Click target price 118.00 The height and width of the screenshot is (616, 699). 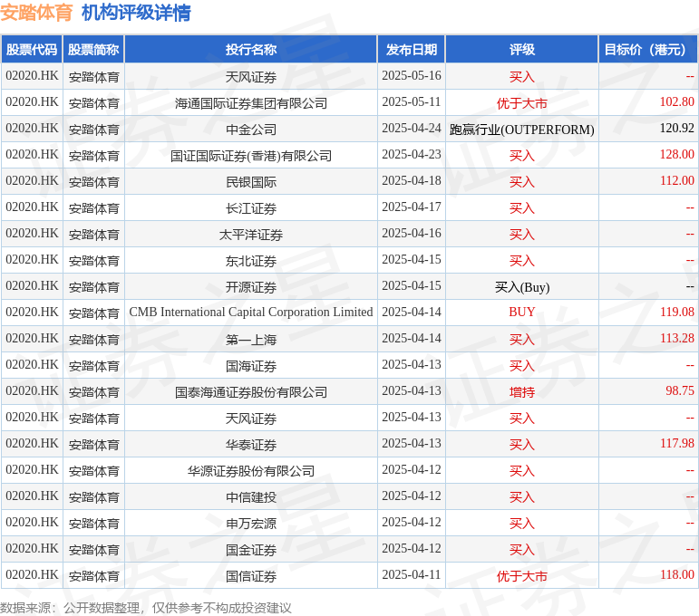[x=676, y=574]
